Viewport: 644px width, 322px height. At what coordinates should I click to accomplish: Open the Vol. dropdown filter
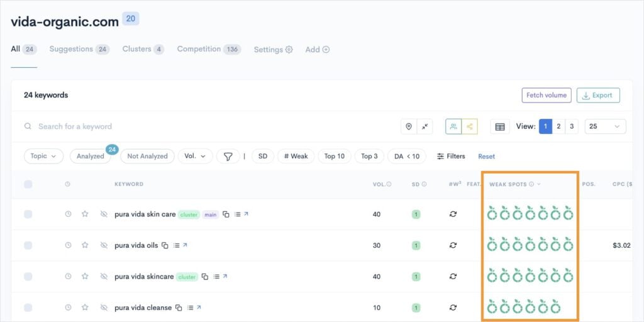click(195, 156)
